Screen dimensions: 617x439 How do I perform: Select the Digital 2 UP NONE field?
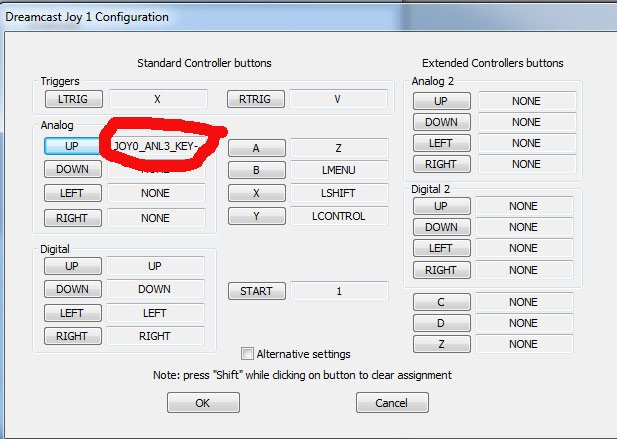(524, 206)
